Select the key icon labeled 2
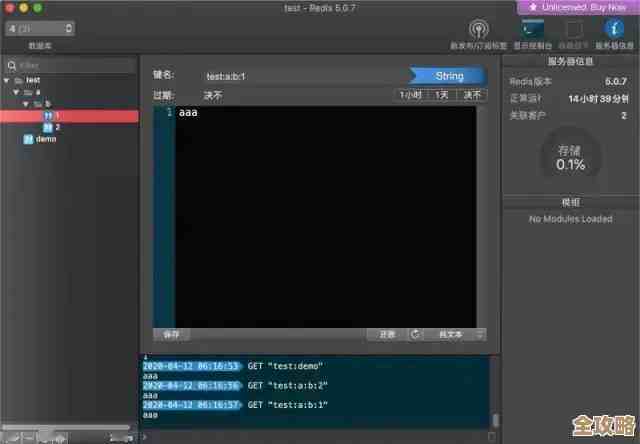The image size is (640, 444). [x=48, y=127]
